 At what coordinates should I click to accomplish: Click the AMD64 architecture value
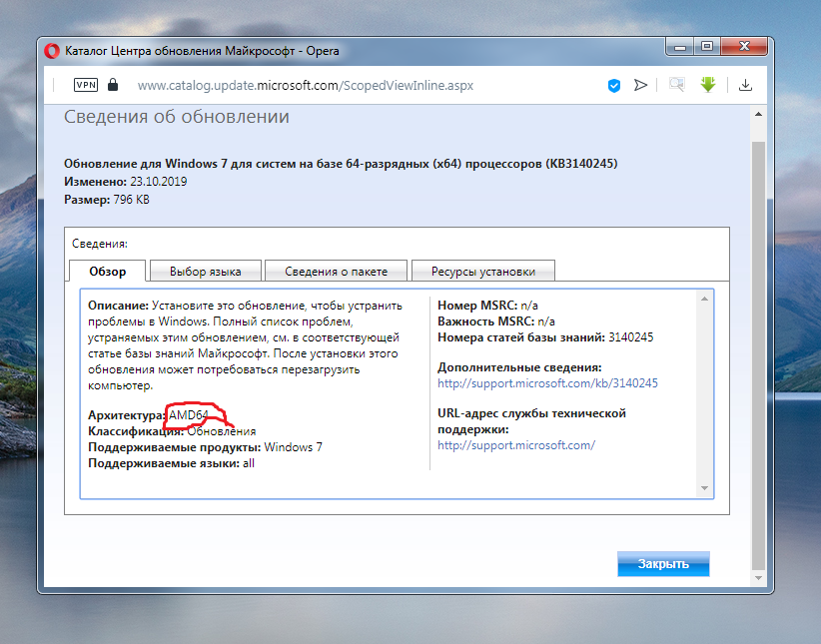(x=189, y=415)
